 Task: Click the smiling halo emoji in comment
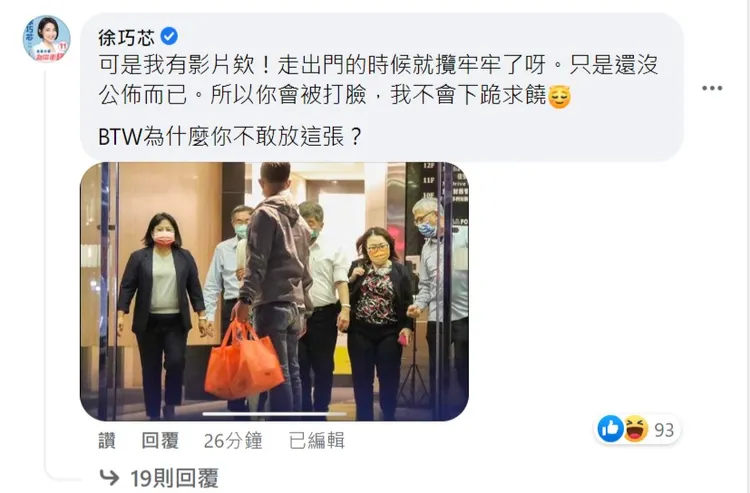[559, 96]
